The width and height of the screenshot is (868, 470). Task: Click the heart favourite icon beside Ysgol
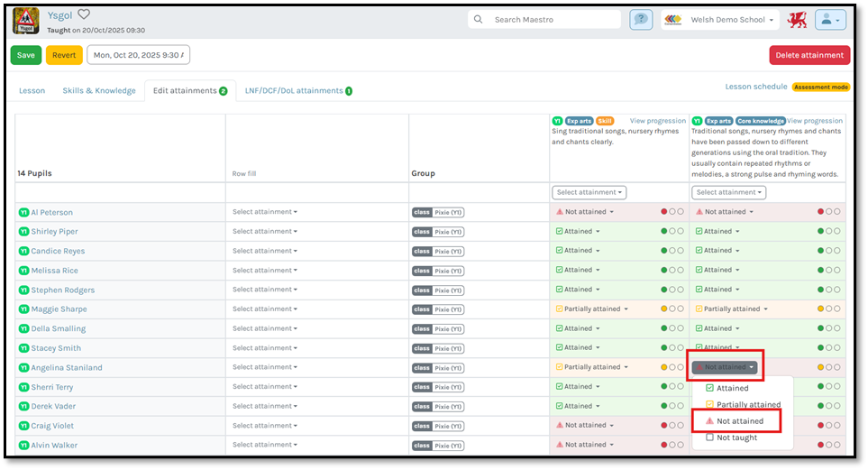pos(84,14)
